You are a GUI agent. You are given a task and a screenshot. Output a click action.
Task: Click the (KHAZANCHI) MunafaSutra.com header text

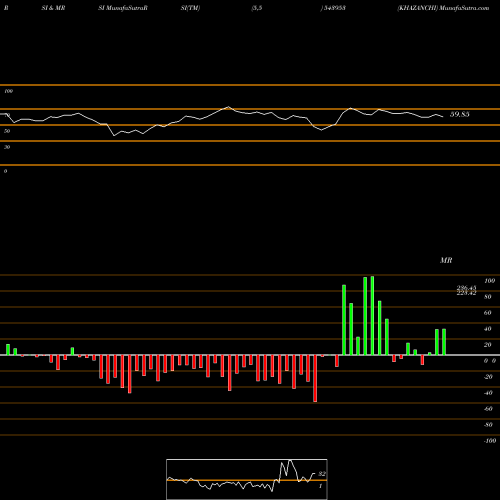tap(443, 8)
